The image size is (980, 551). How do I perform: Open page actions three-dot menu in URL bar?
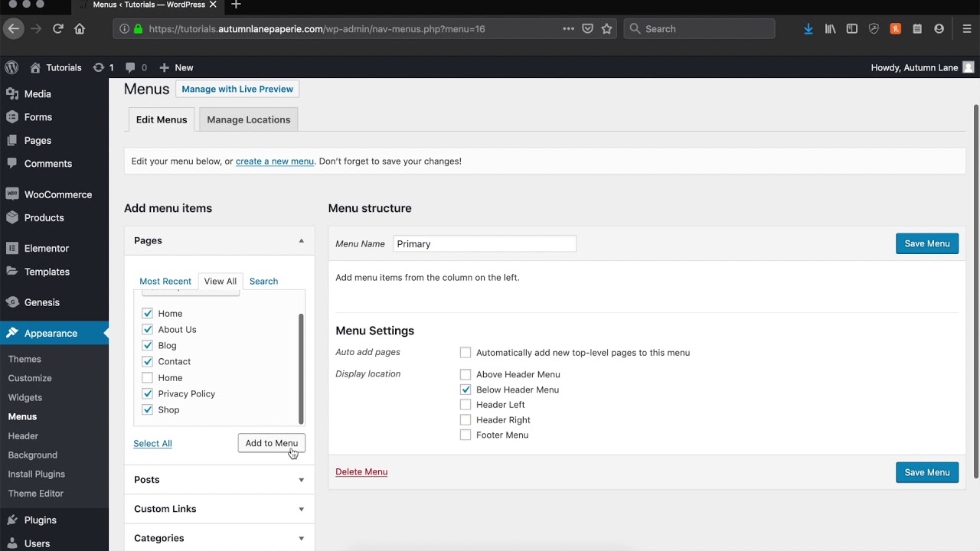(568, 28)
